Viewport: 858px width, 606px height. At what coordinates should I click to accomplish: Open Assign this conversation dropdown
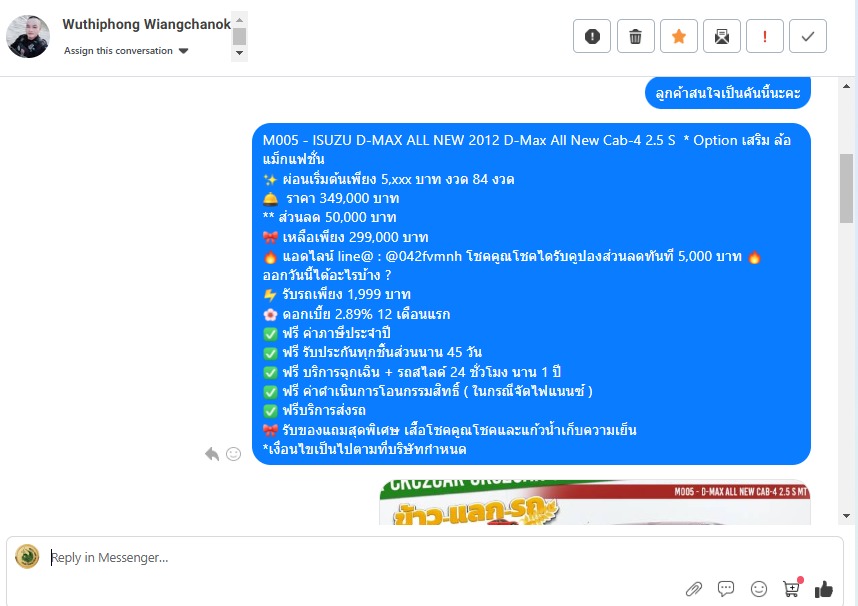click(x=126, y=51)
